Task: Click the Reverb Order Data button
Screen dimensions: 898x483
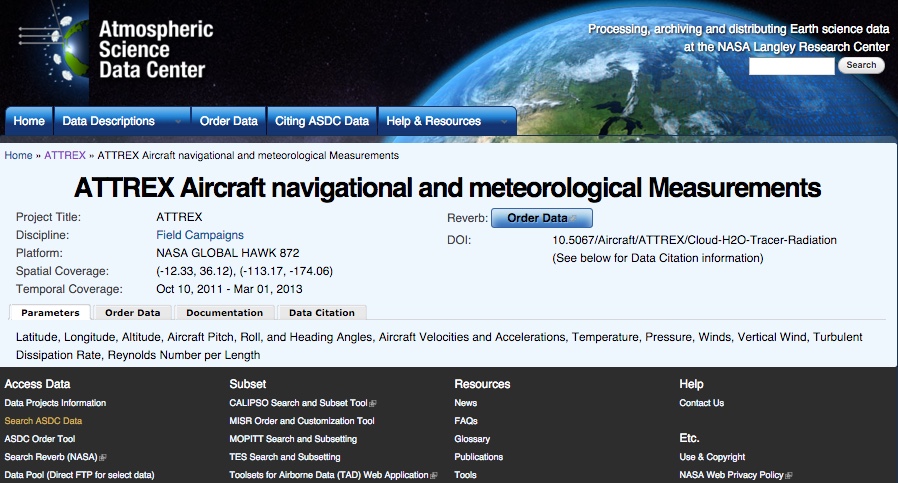Action: pos(542,218)
